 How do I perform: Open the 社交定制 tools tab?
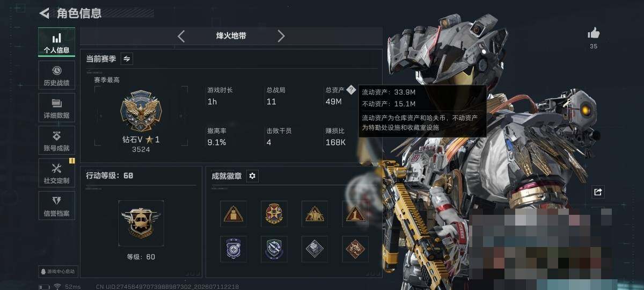tap(56, 174)
